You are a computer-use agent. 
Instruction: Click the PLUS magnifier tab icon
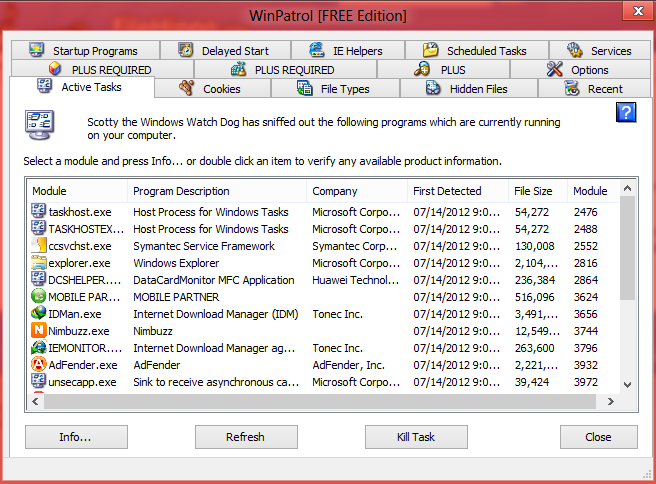pyautogui.click(x=422, y=69)
